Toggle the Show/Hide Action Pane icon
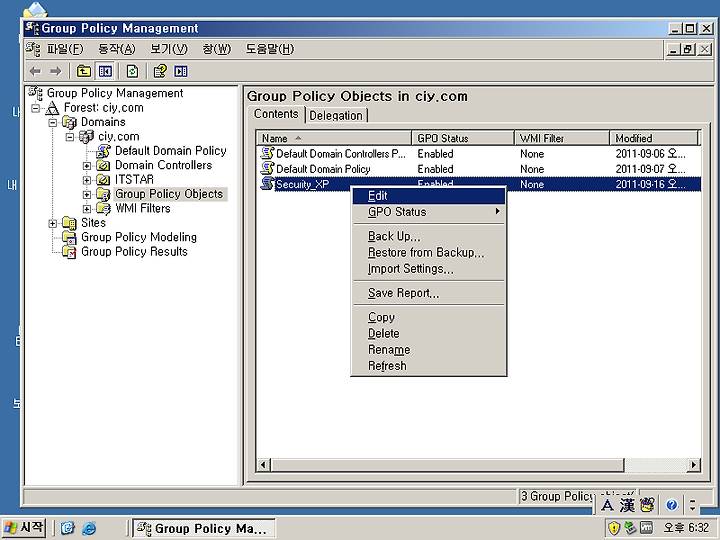This screenshot has height=540, width=720. tap(181, 71)
